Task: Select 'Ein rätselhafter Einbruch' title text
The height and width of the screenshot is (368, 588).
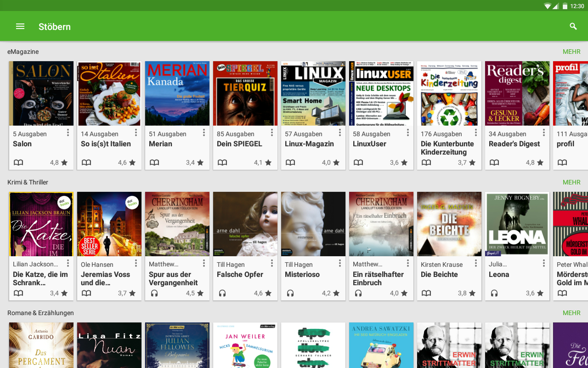Action: 378,279
